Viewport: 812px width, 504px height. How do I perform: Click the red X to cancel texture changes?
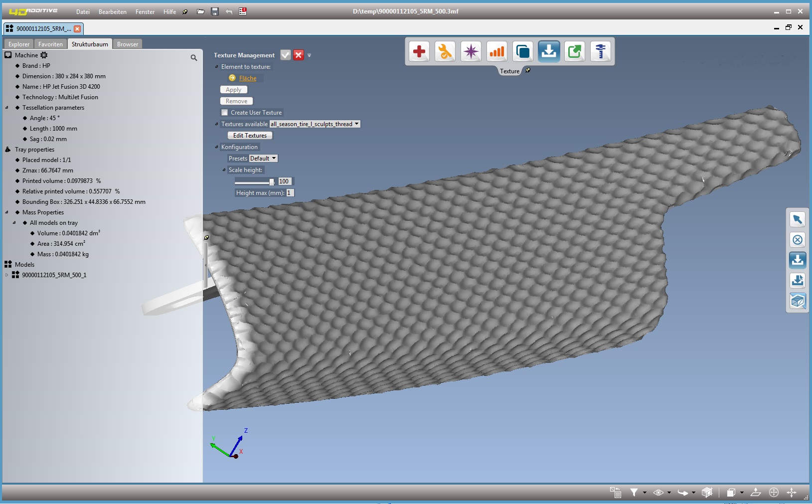click(298, 55)
